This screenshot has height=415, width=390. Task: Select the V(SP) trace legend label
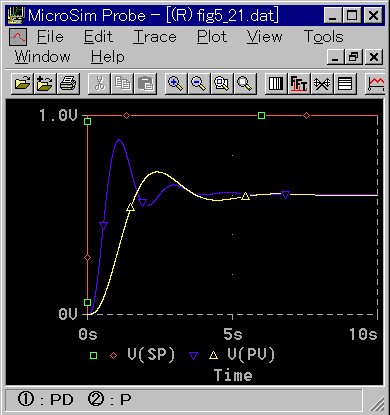(151, 355)
